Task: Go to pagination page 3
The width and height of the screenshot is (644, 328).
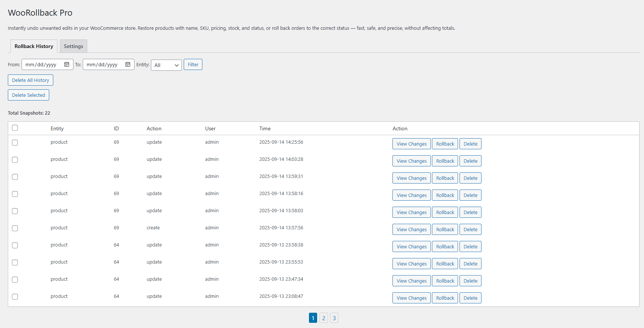Action: click(x=334, y=318)
